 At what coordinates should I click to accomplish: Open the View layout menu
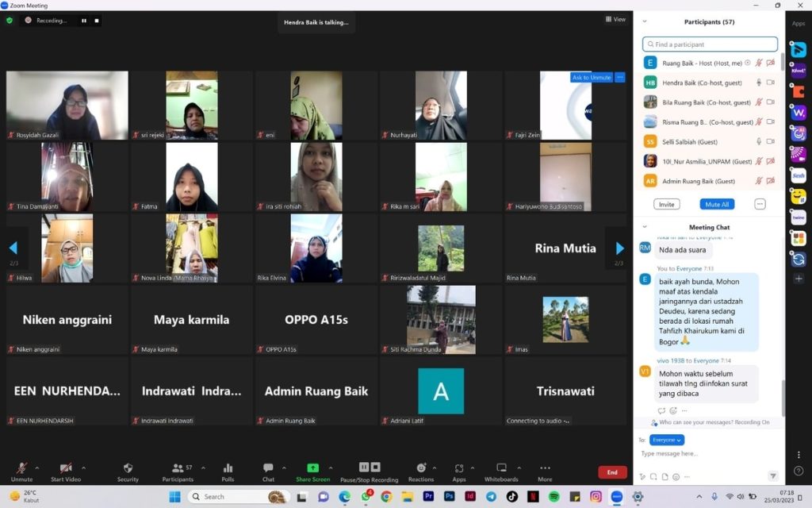pyautogui.click(x=615, y=19)
